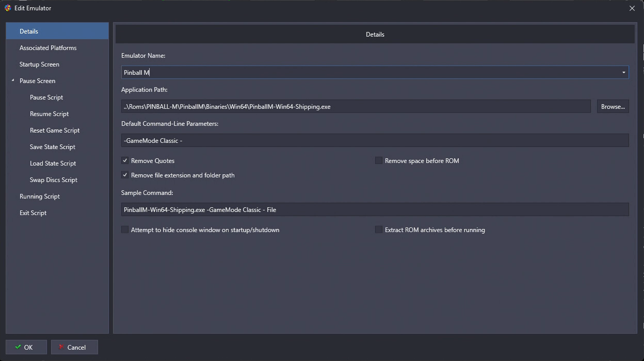Uncheck Remove file extension and folder path
Screen dimensions: 644x361
coord(125,175)
